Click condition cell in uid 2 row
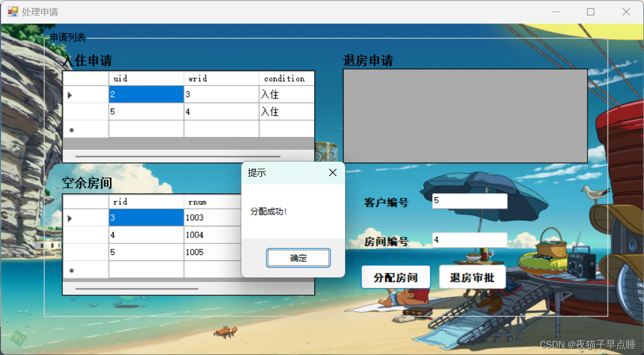The width and height of the screenshot is (644, 355). 286,94
